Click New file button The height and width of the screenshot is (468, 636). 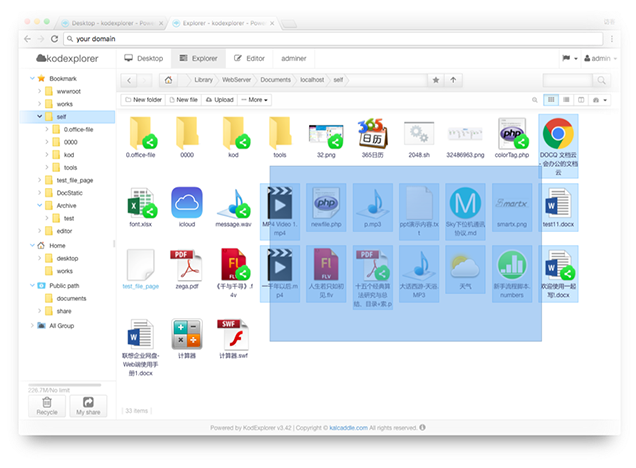[183, 100]
